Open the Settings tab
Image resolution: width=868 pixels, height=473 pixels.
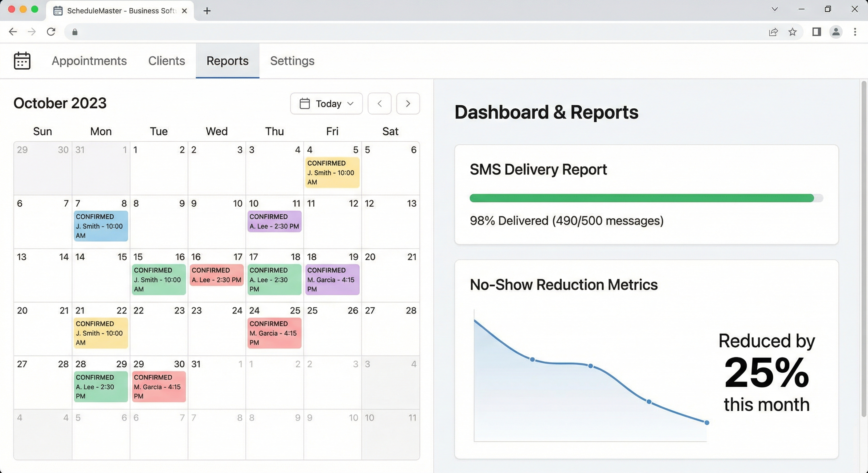tap(292, 61)
